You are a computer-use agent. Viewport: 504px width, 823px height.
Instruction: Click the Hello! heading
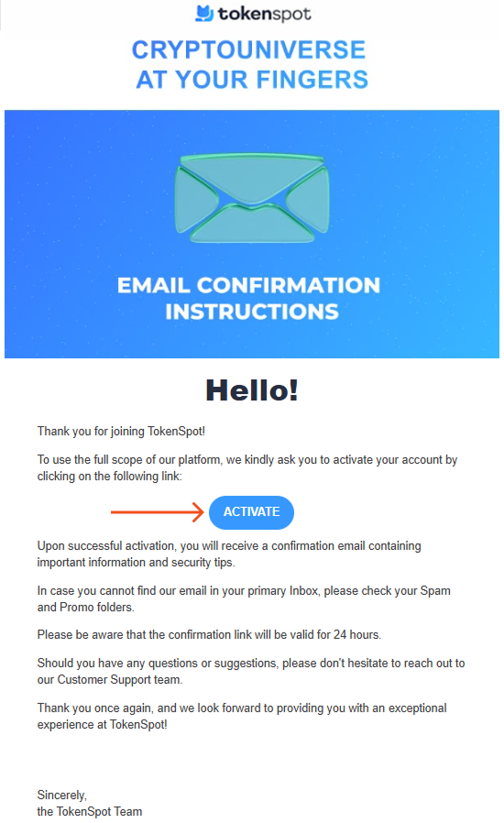click(x=252, y=390)
